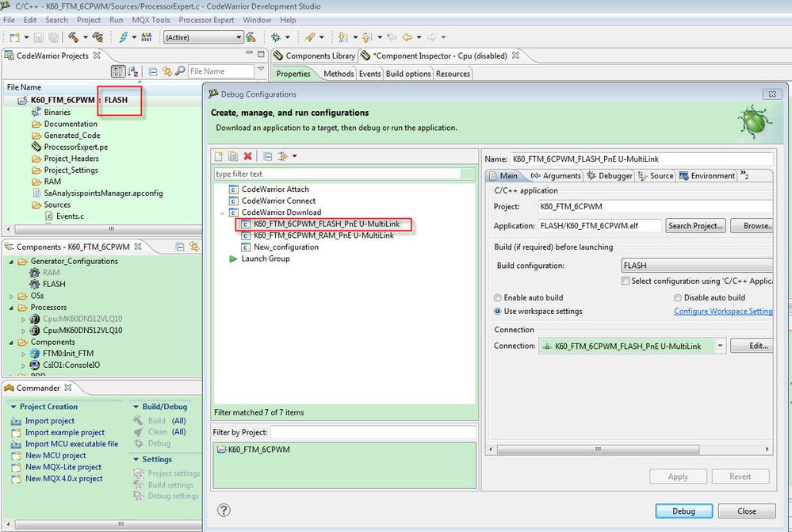Click New launch configuration icon in dialog
This screenshot has height=532, width=792.
point(219,156)
